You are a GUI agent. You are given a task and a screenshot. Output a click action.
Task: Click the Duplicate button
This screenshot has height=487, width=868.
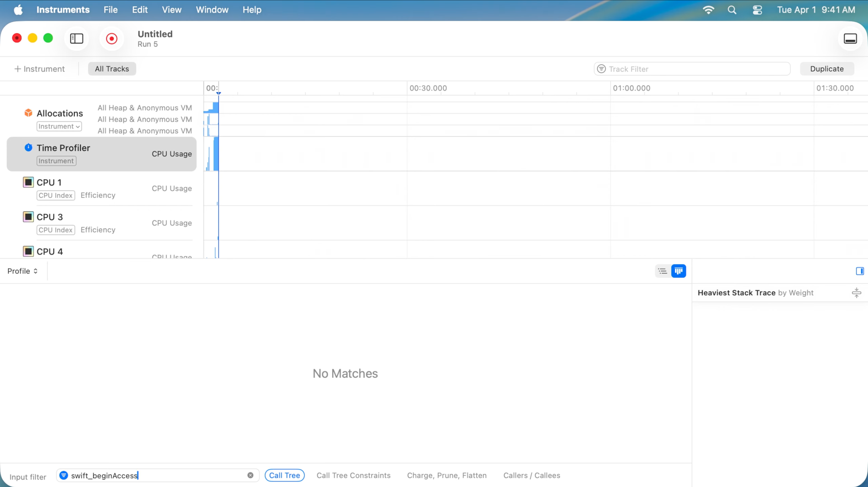(827, 69)
